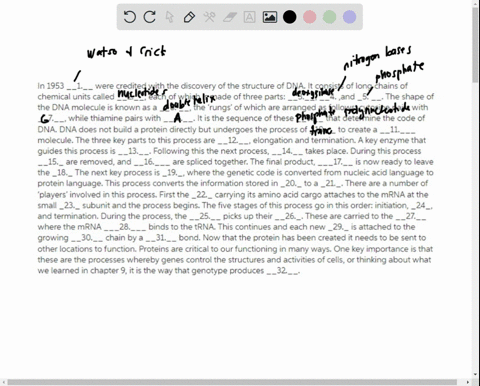Select the eraser tool

point(230,17)
